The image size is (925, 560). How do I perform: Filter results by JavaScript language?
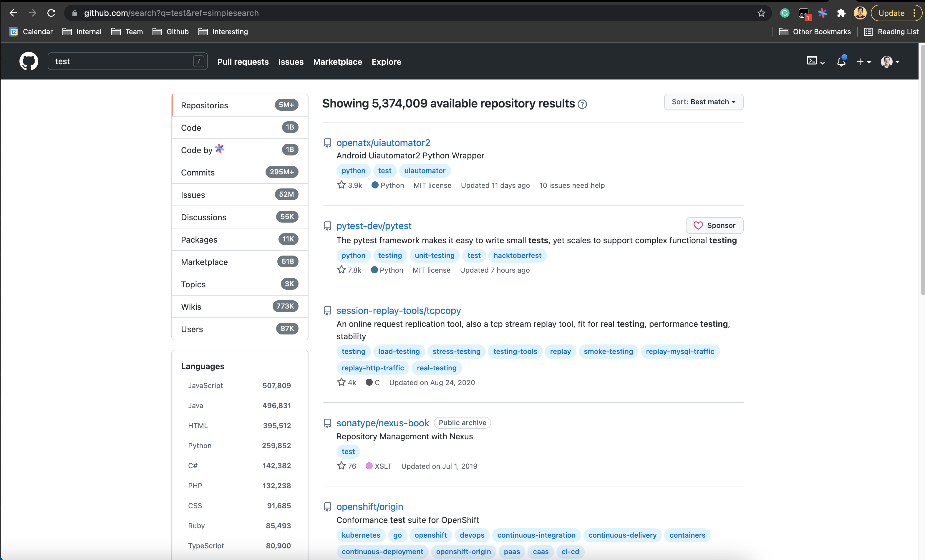click(240, 385)
